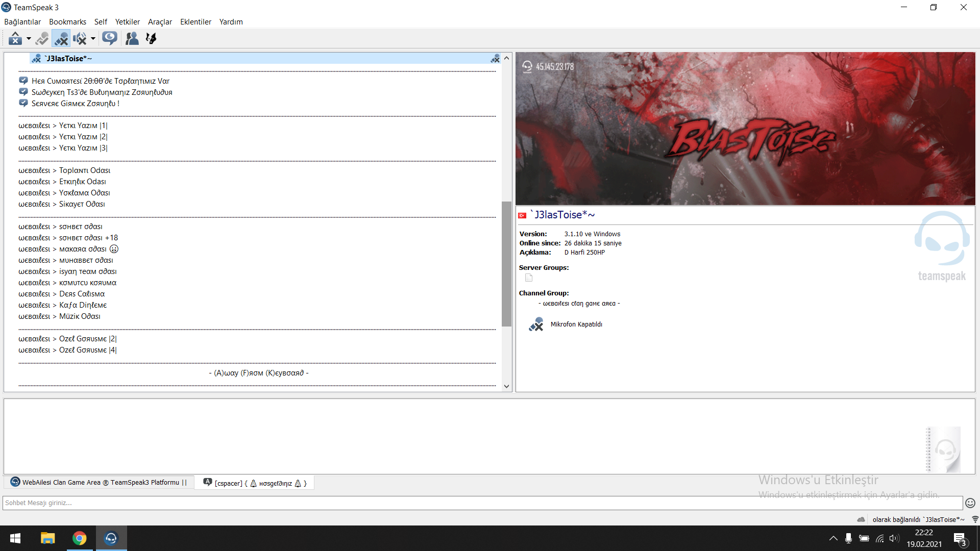
Task: Toggle the Mute Microphone toolbar button
Action: click(x=61, y=38)
